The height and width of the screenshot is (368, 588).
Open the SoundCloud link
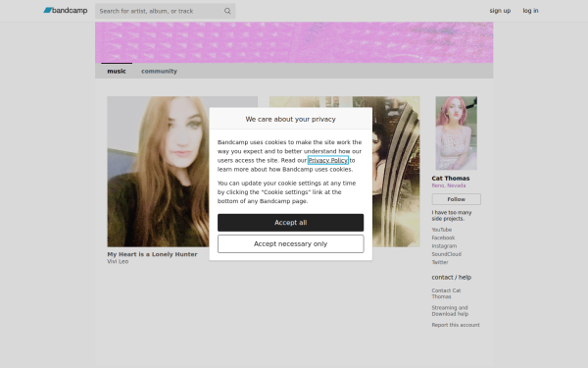446,254
